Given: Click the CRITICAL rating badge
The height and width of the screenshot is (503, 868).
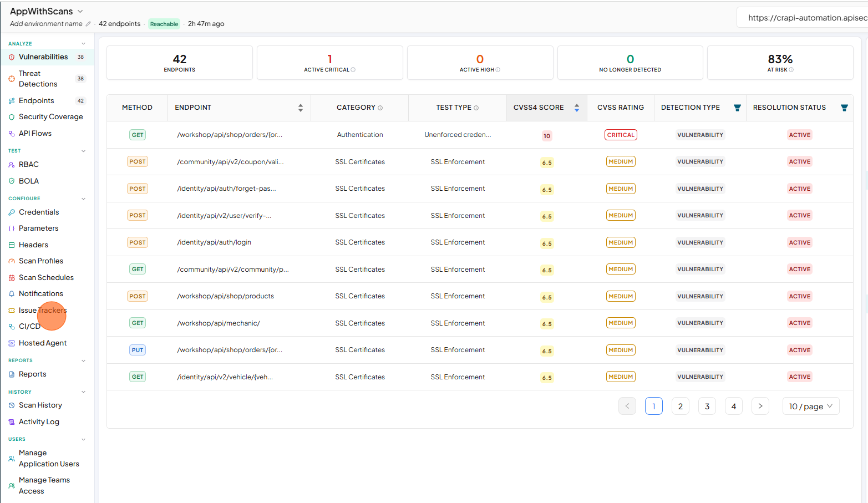Looking at the screenshot, I should [x=621, y=135].
